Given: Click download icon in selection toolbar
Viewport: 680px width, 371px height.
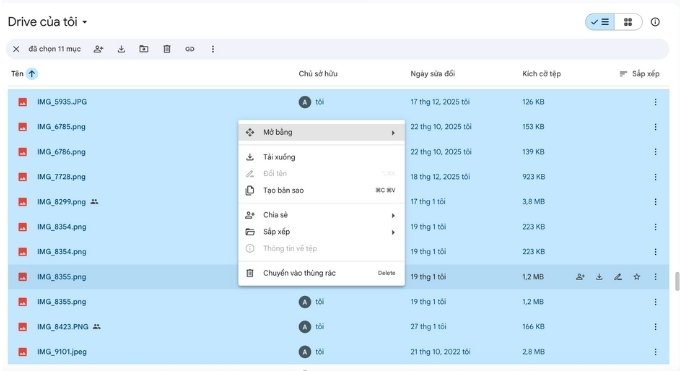Looking at the screenshot, I should pyautogui.click(x=121, y=49).
